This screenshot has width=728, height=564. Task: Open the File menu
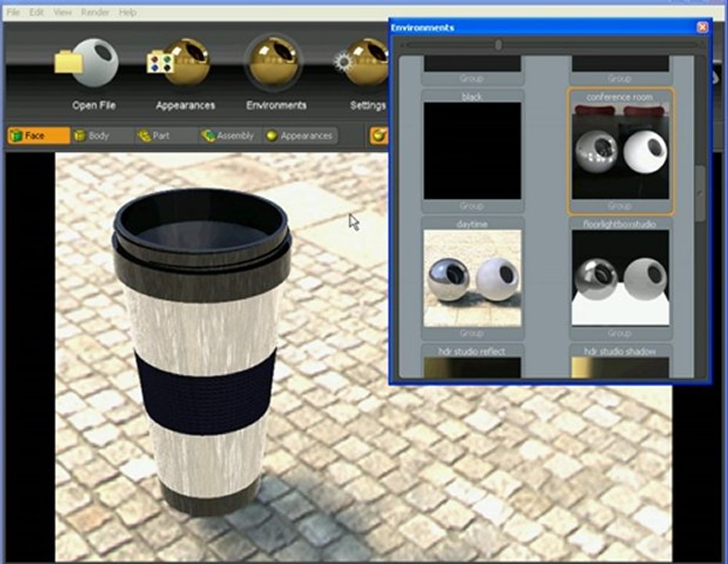[13, 12]
